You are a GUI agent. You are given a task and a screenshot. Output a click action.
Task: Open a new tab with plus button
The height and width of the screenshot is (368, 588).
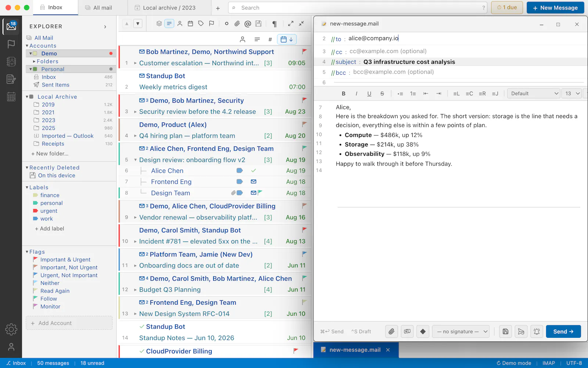218,8
